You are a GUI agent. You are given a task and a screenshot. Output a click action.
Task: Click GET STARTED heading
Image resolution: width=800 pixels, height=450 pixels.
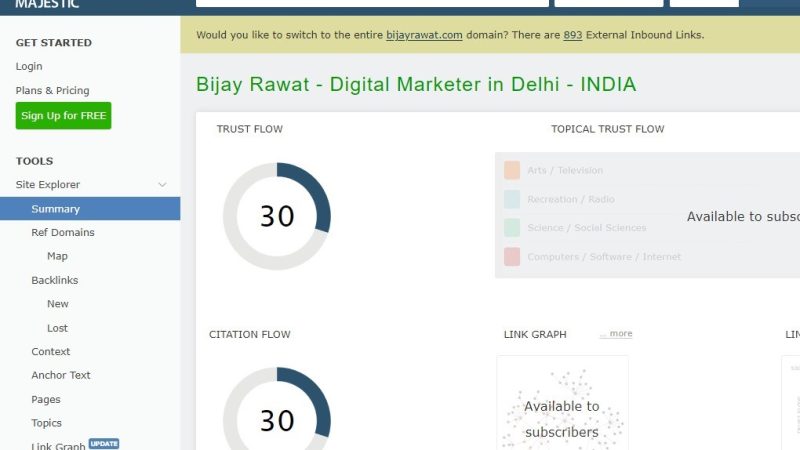(x=54, y=43)
